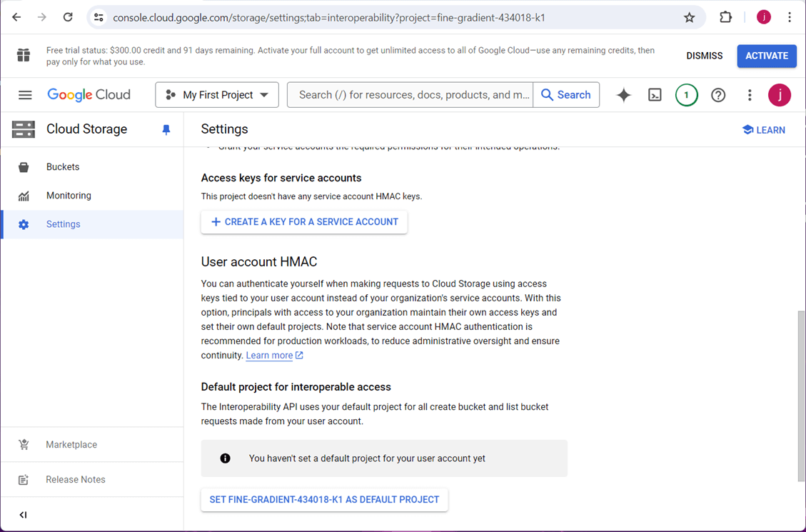Open the console settings three-dot menu
The image size is (806, 532).
coord(750,95)
